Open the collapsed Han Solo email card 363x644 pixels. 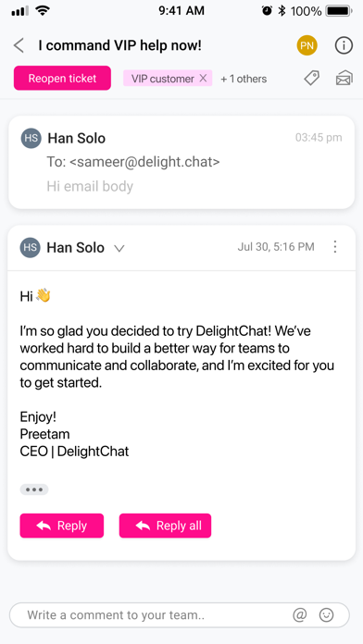(x=181, y=162)
